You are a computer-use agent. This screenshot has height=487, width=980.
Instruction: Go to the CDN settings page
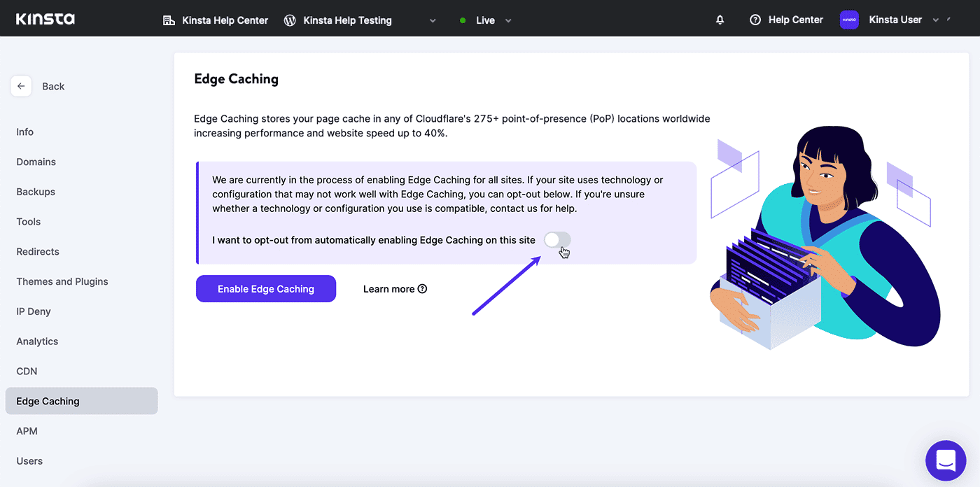27,371
